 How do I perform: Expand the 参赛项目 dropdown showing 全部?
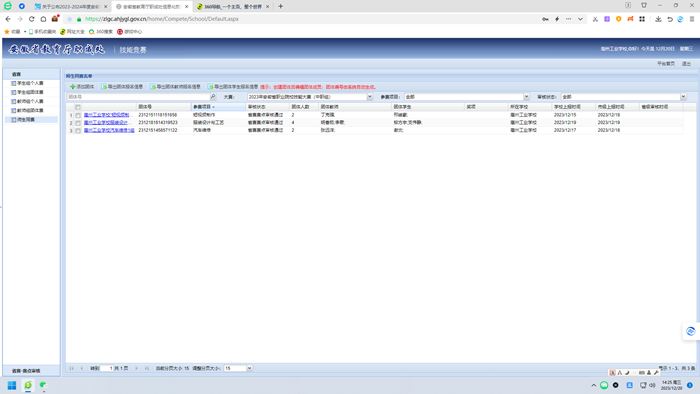pyautogui.click(x=526, y=96)
